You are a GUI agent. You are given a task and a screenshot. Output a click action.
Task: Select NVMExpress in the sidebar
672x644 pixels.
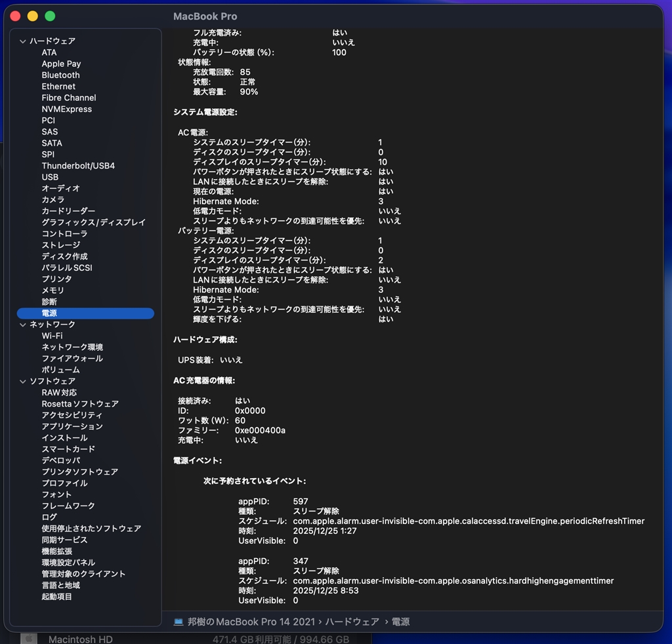pyautogui.click(x=67, y=109)
